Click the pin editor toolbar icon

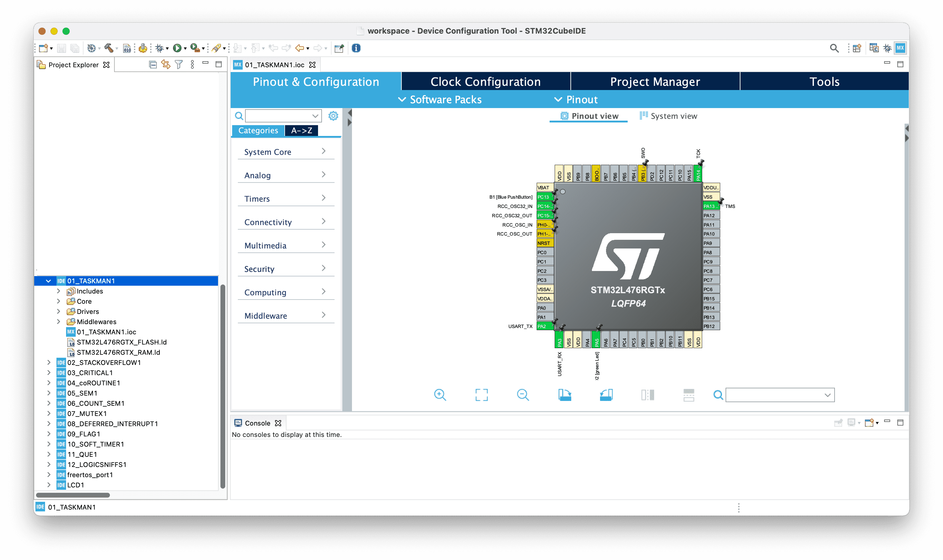(x=339, y=48)
